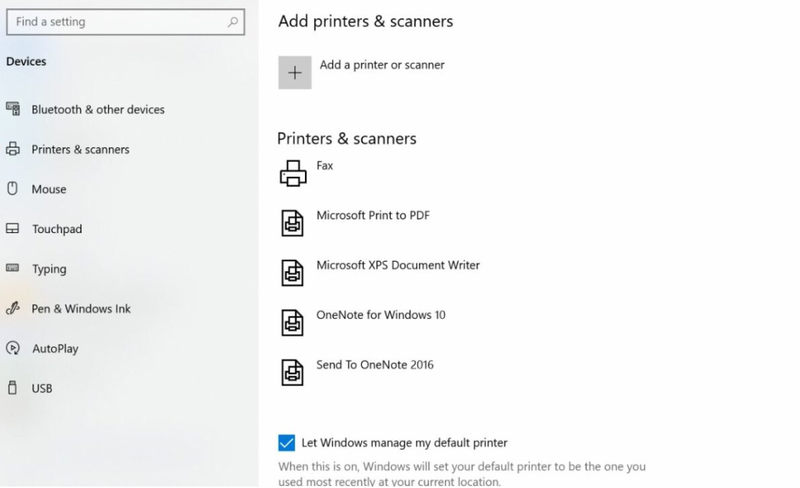Select the Microsoft Print to PDF entry text
Viewport: 800px width, 488px height.
click(x=373, y=215)
